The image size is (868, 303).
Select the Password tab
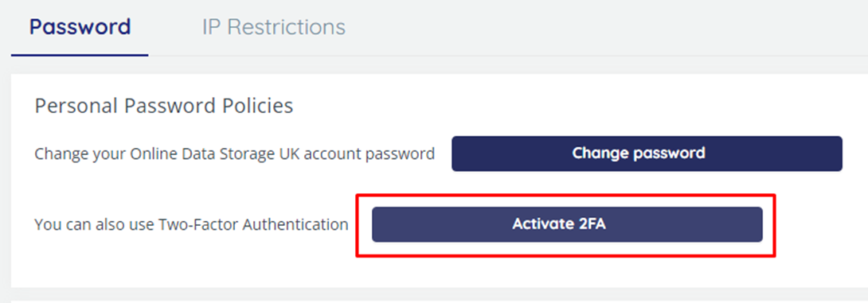(x=80, y=26)
